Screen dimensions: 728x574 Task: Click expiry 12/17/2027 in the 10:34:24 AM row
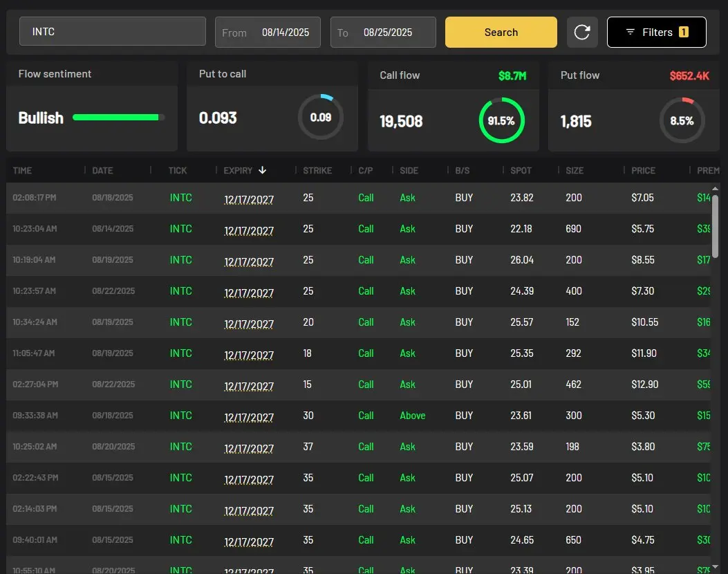pyautogui.click(x=249, y=324)
